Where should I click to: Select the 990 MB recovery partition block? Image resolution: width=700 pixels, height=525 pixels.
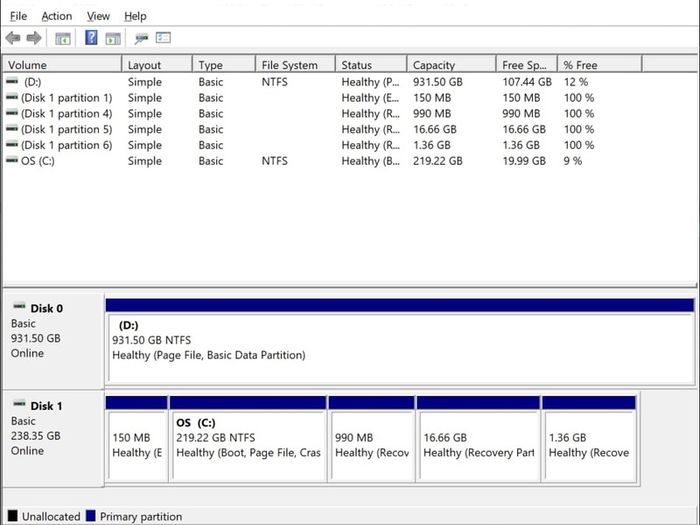click(x=371, y=439)
